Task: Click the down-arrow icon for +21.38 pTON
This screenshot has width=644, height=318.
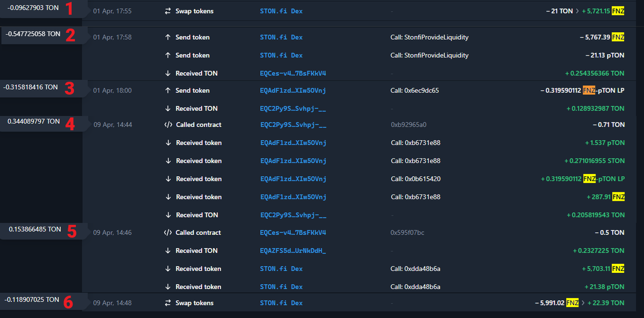Action: point(168,287)
